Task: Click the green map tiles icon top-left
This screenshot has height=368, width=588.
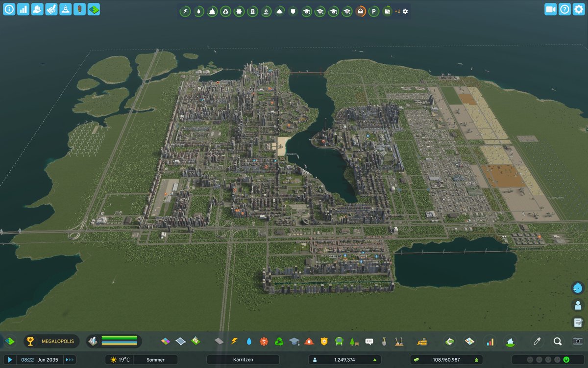Action: click(94, 9)
